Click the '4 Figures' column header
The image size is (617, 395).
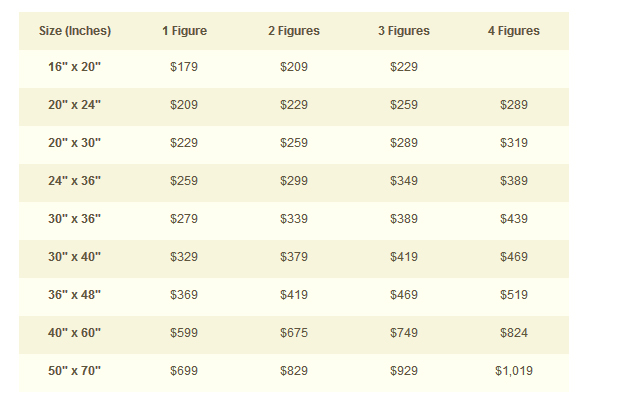(514, 31)
